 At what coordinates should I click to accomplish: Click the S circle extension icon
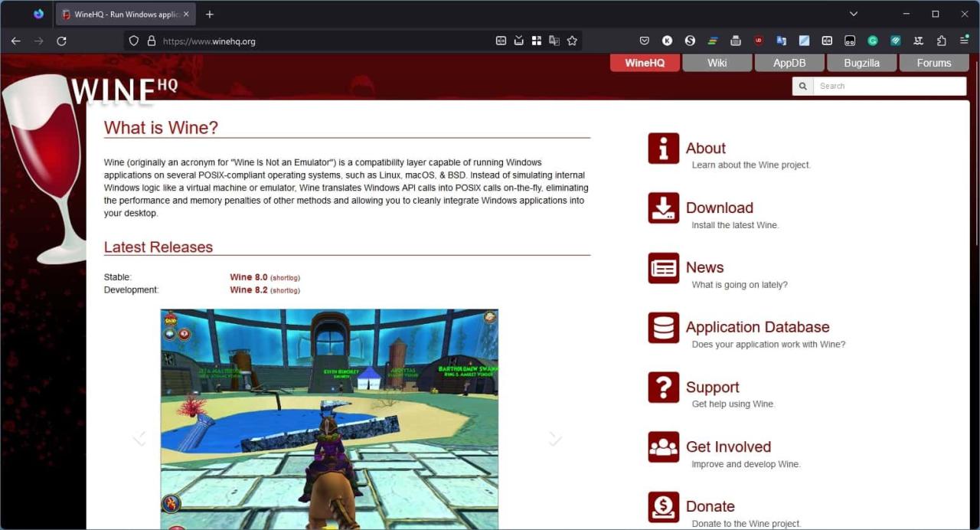pyautogui.click(x=690, y=41)
